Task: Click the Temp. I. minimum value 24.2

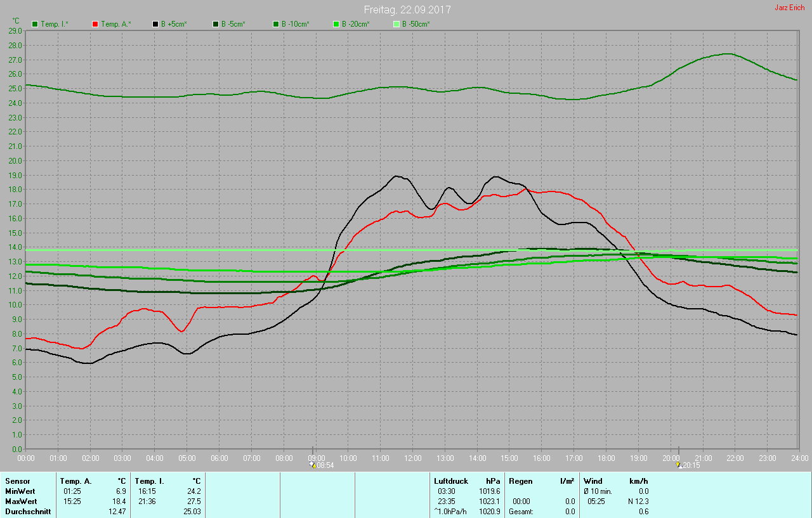Action: click(193, 491)
